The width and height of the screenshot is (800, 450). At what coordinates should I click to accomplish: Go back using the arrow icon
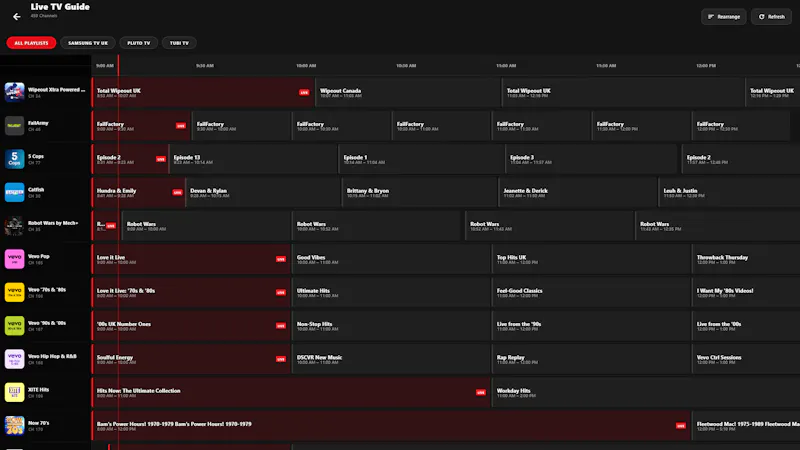pos(17,17)
